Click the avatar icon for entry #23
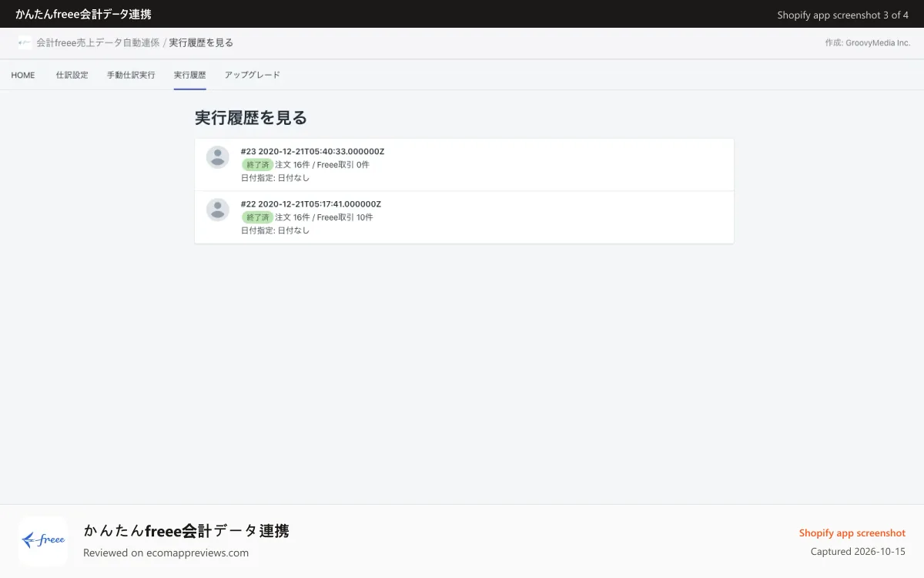The width and height of the screenshot is (924, 578). 218,157
